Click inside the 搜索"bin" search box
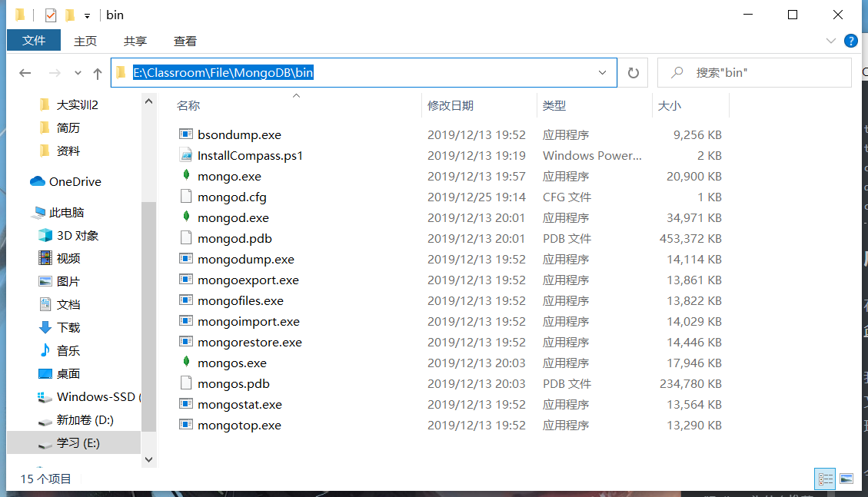The image size is (868, 497). (x=753, y=71)
